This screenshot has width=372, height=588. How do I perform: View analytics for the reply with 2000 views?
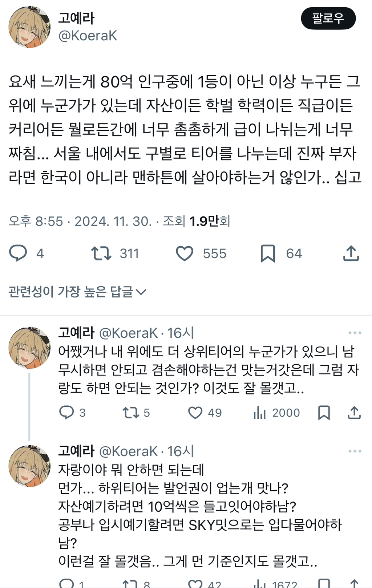[x=260, y=413]
